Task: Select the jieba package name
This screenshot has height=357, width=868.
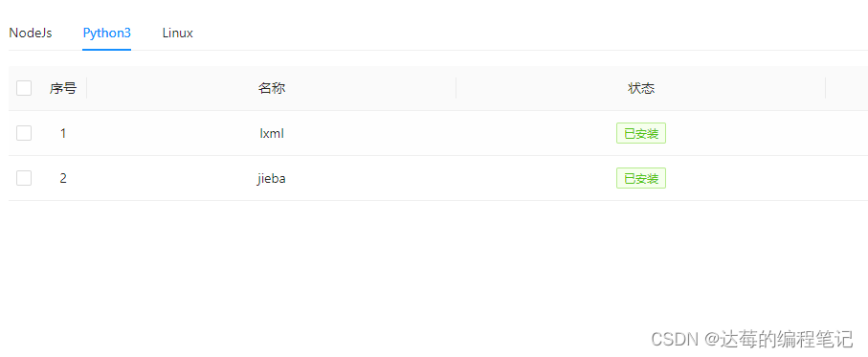Action: coord(272,178)
